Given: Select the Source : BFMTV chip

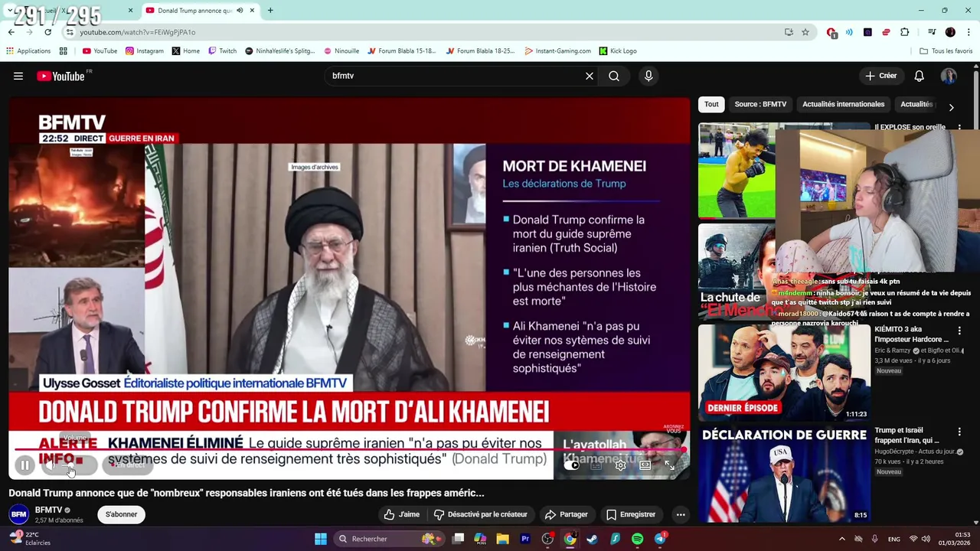Looking at the screenshot, I should pos(760,104).
